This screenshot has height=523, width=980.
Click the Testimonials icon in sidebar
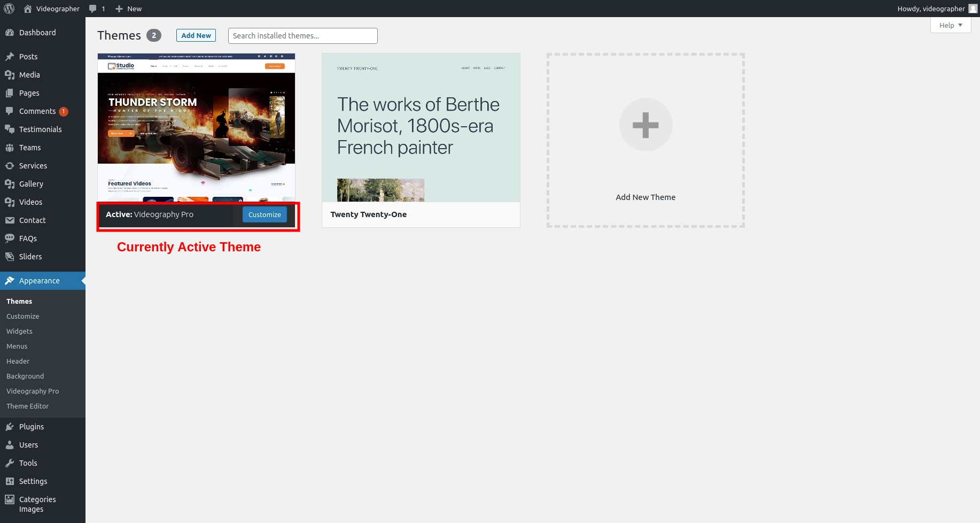(x=10, y=129)
